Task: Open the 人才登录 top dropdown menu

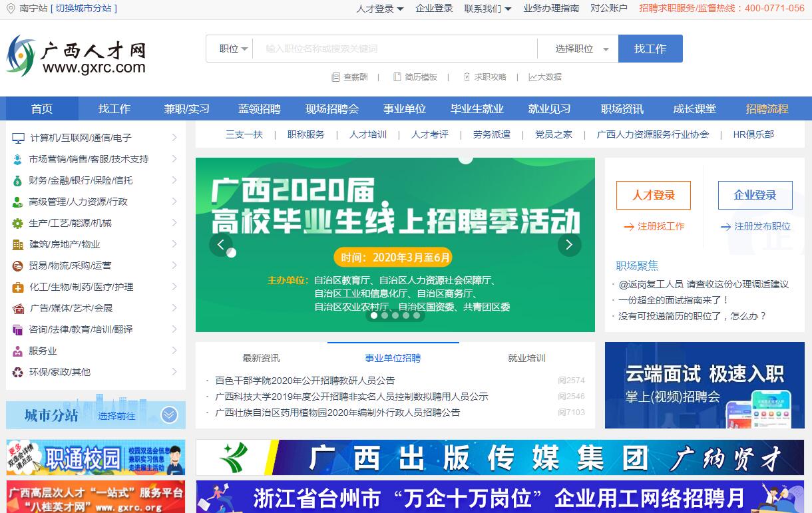Action: point(379,9)
